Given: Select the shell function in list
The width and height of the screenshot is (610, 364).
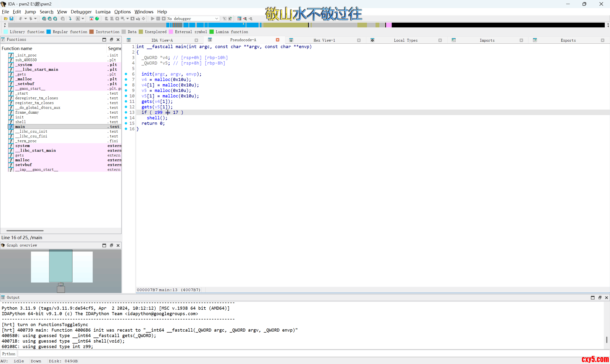Looking at the screenshot, I should pyautogui.click(x=20, y=122).
